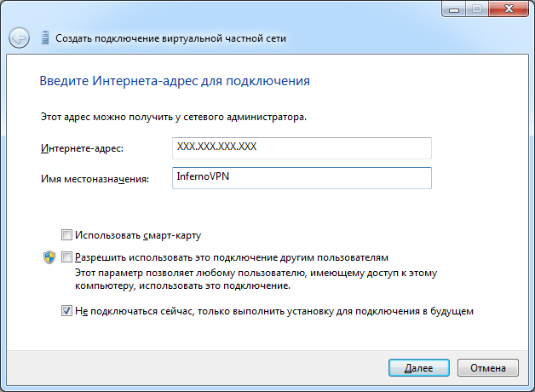
Task: Enable the 'Использовать смарт-карту' checkbox
Action: pos(66,234)
